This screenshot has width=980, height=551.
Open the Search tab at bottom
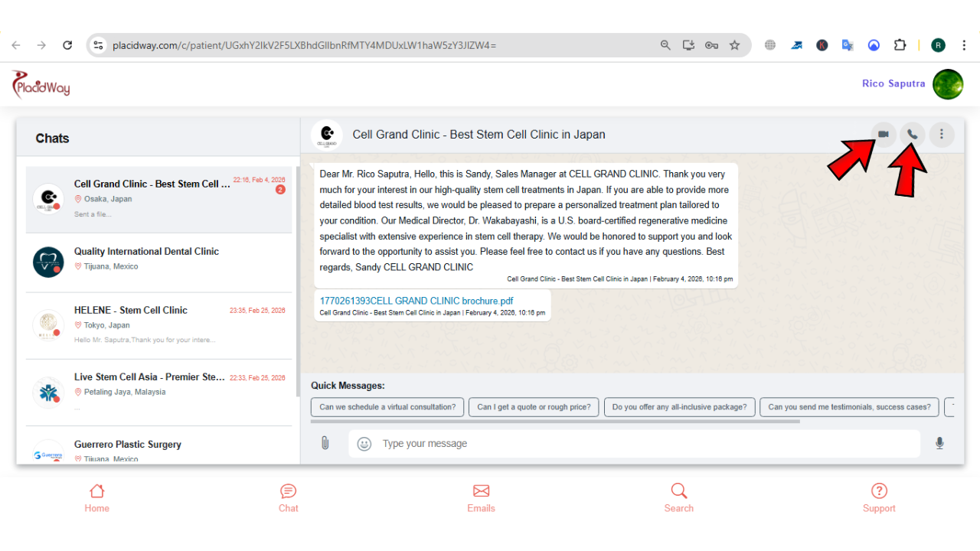(678, 497)
